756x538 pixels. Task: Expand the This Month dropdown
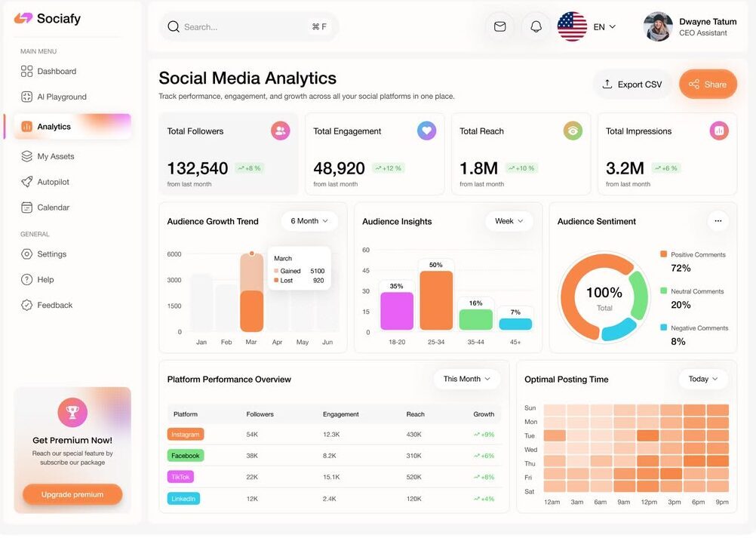[466, 379]
